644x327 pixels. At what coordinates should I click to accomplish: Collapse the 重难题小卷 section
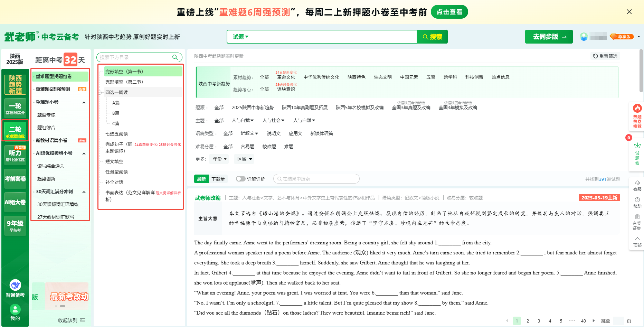84,102
